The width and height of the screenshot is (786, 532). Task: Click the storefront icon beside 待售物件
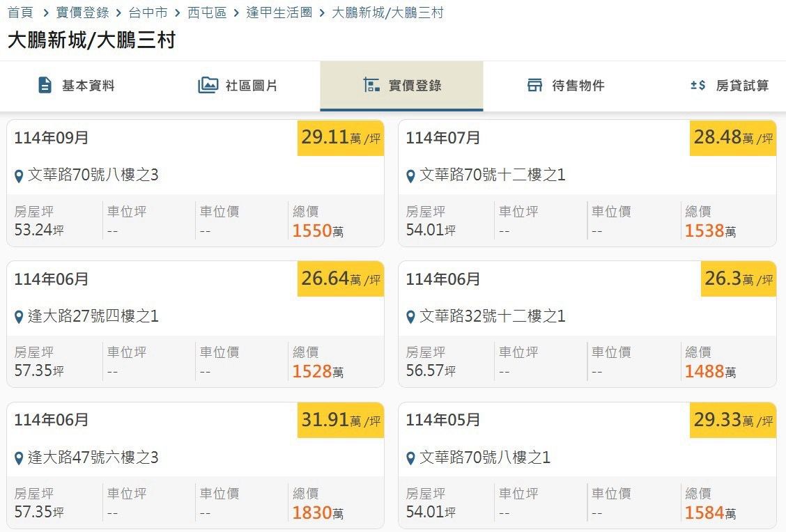pos(534,86)
